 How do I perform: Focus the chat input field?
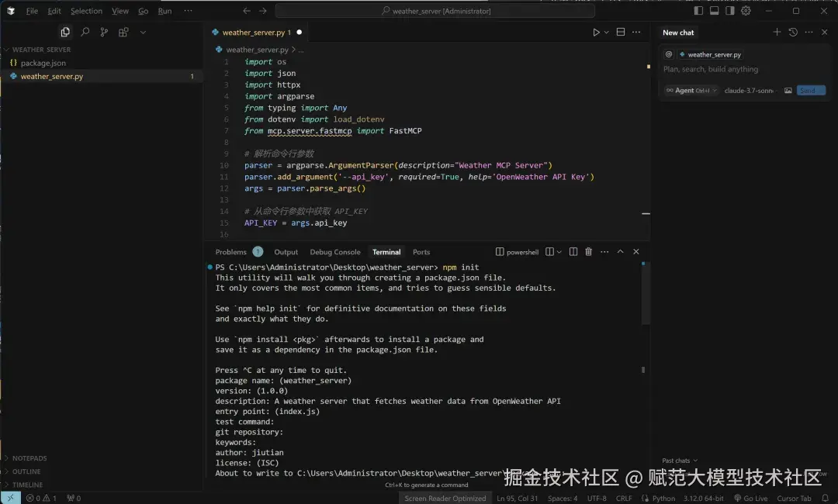[744, 69]
